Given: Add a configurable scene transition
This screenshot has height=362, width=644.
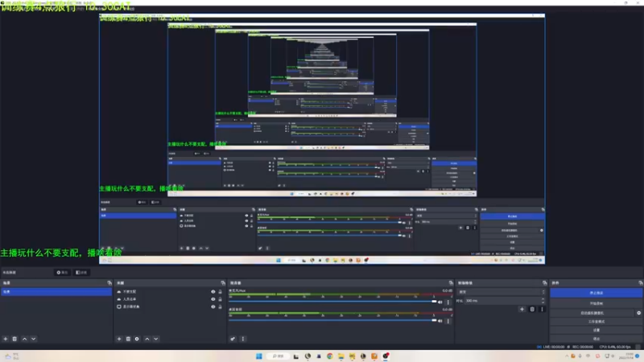Looking at the screenshot, I should [522, 310].
